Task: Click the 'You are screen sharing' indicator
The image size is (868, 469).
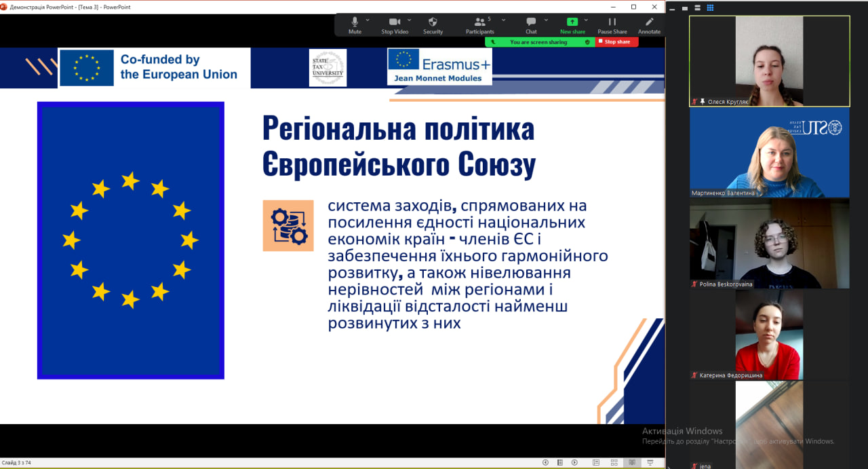Action: [x=538, y=42]
